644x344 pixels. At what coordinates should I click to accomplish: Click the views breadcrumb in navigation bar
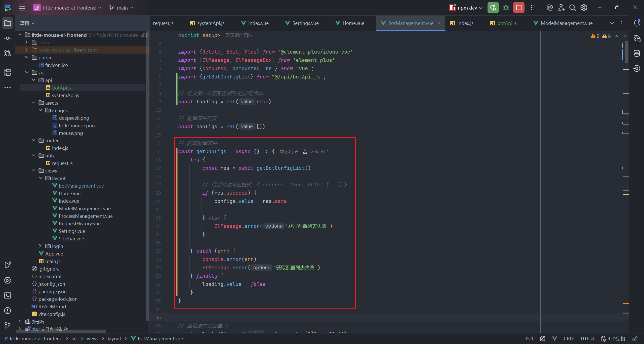(x=92, y=339)
